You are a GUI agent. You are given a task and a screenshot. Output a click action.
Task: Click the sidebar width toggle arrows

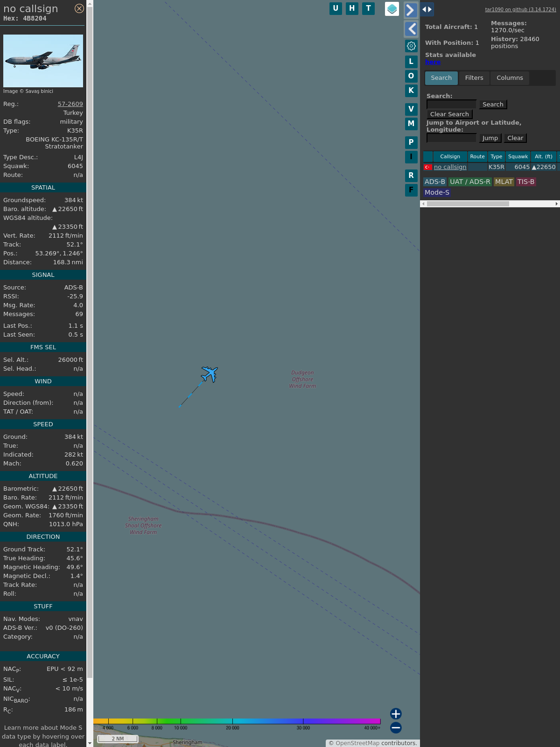(x=427, y=9)
